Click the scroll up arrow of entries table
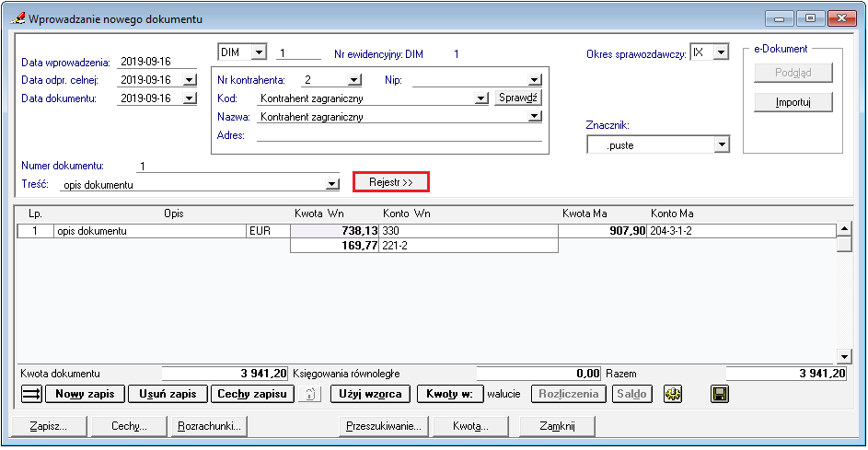 [844, 228]
